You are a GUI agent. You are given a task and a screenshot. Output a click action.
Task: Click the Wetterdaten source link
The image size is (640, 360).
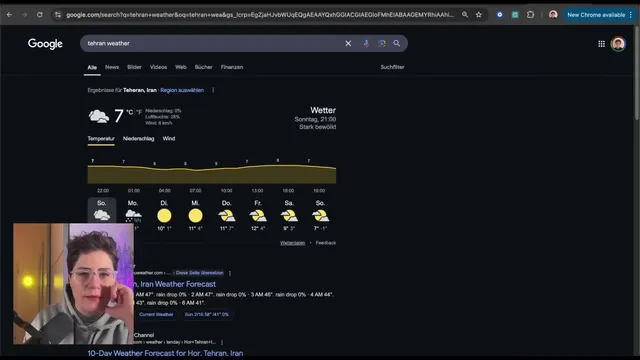(x=292, y=243)
